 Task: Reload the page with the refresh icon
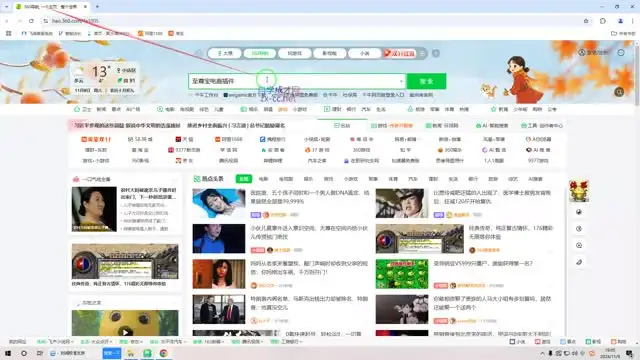(31, 21)
